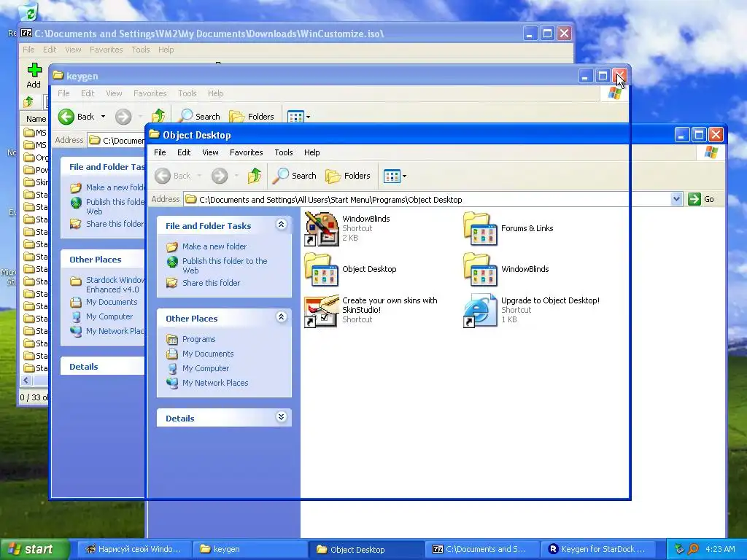Open My Computer in Object Desktop Other Places

pos(205,368)
